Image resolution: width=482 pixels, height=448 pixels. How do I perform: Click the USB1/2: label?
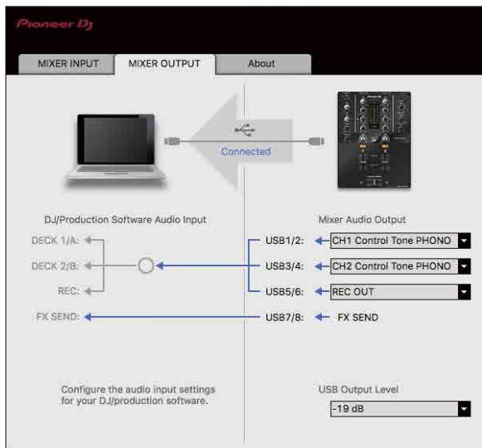coord(285,241)
